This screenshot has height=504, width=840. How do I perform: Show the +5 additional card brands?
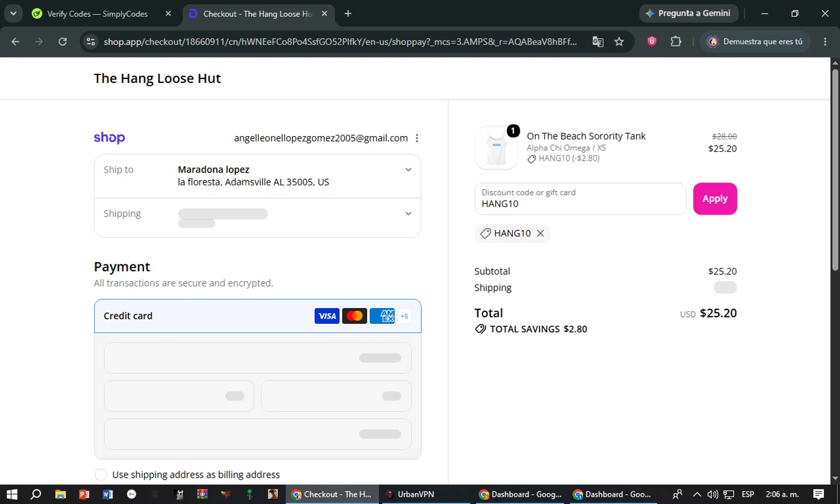tap(404, 316)
